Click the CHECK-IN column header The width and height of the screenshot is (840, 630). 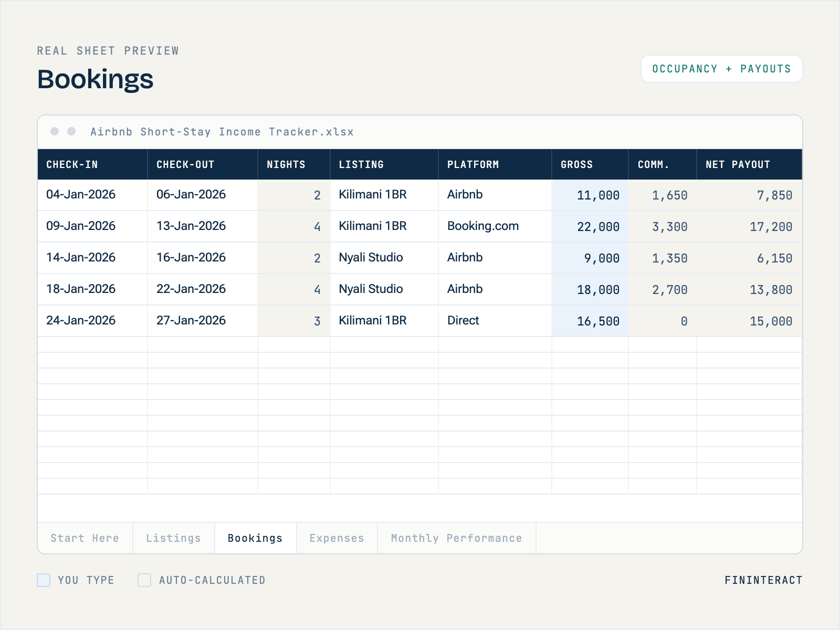click(92, 164)
